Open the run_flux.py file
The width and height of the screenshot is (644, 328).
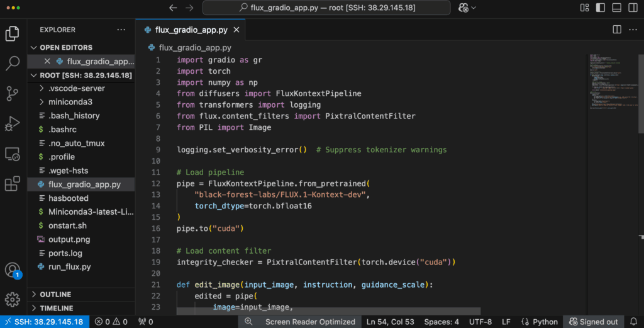pyautogui.click(x=81, y=267)
